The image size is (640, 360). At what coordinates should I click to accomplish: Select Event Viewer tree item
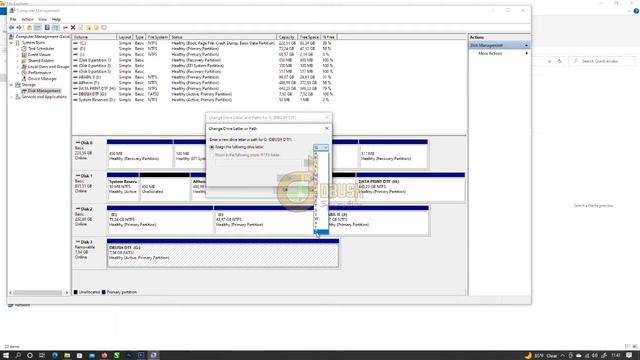39,54
